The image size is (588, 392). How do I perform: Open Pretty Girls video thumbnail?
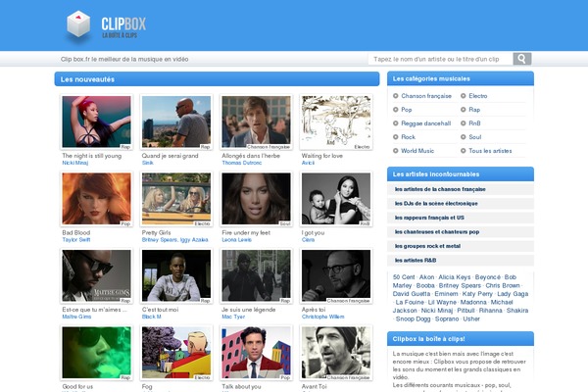click(176, 199)
